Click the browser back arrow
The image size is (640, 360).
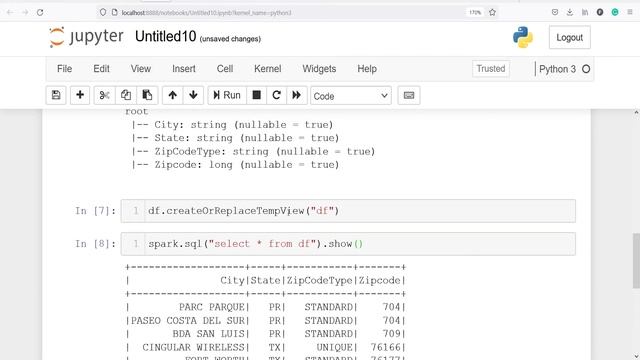click(10, 13)
